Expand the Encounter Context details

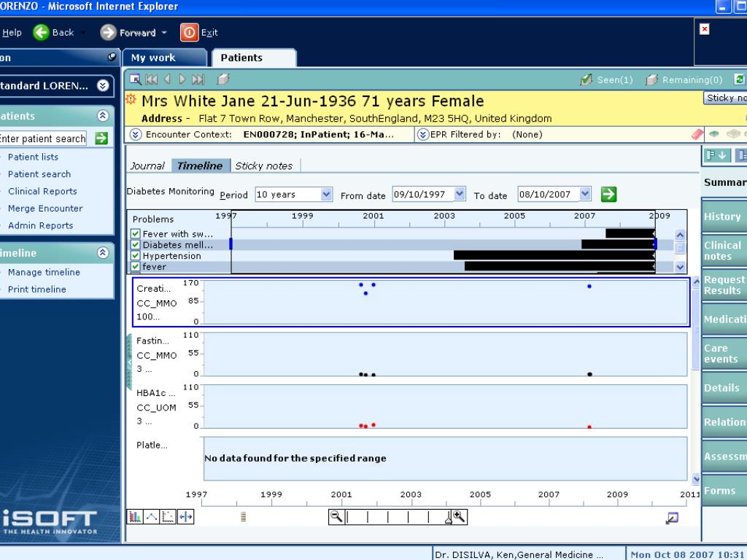pyautogui.click(x=135, y=134)
